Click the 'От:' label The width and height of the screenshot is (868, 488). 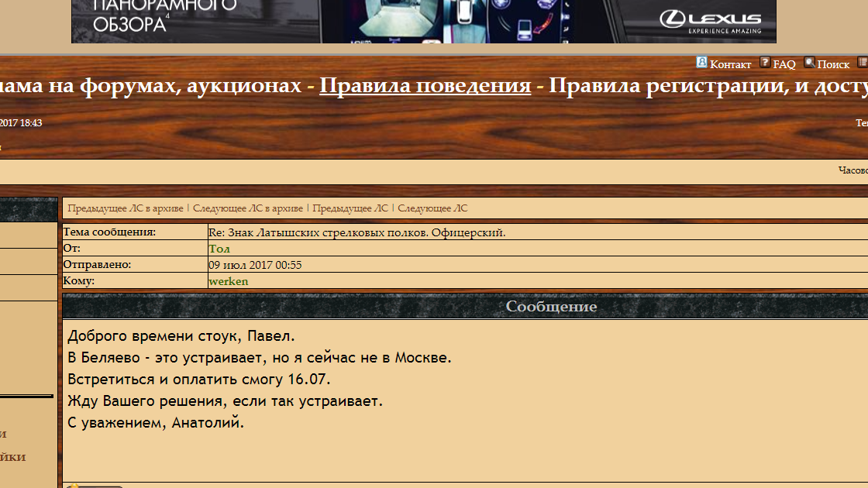tap(71, 248)
